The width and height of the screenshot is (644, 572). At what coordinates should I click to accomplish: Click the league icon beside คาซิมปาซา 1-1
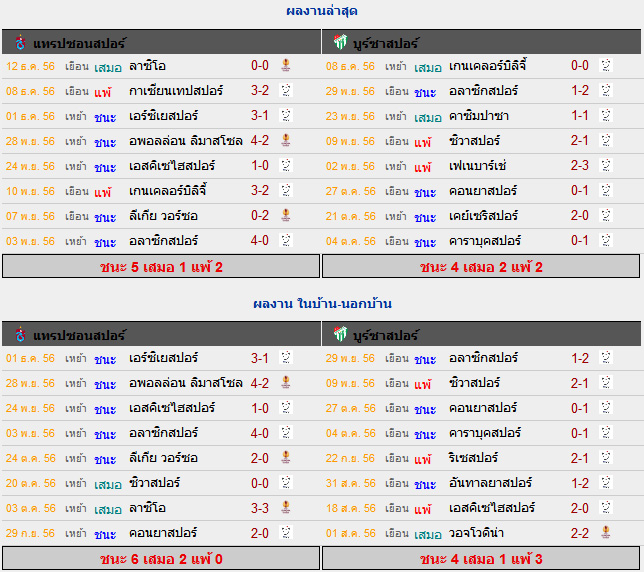pos(606,115)
